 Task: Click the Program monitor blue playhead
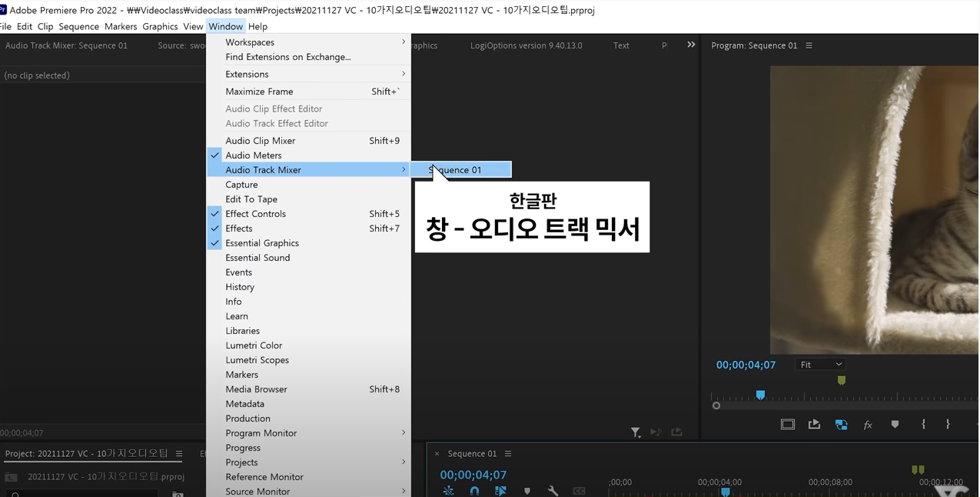[760, 395]
